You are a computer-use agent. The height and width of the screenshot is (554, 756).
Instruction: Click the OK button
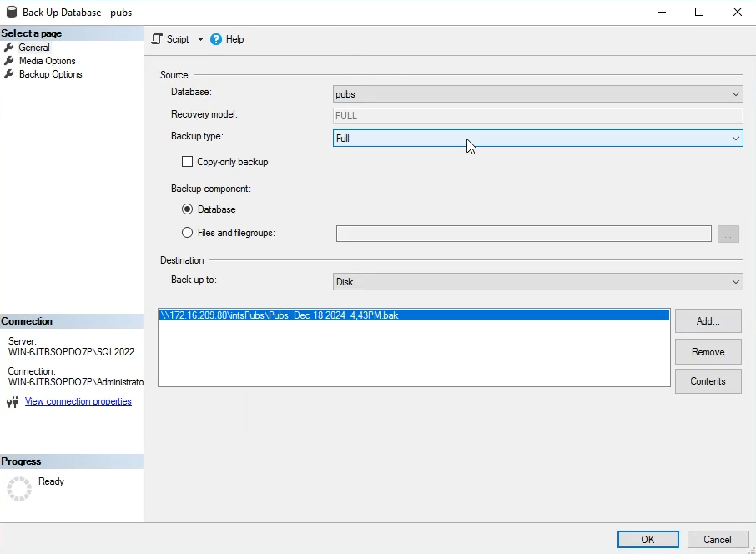point(648,540)
